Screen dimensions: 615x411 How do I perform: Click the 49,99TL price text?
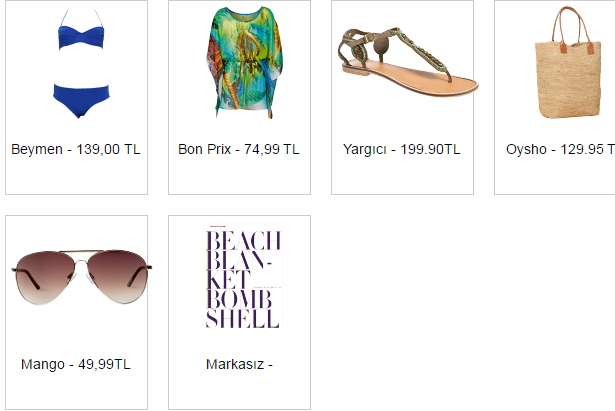coord(104,364)
